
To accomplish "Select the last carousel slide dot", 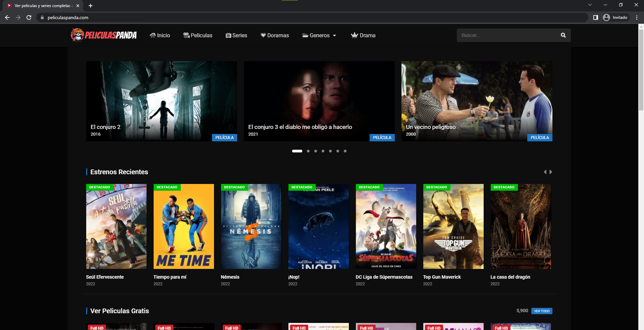I will (x=345, y=151).
